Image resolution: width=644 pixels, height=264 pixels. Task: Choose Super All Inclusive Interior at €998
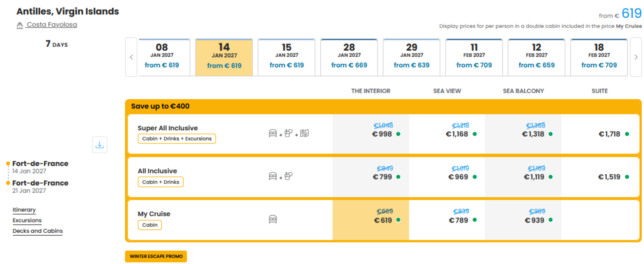tap(371, 134)
